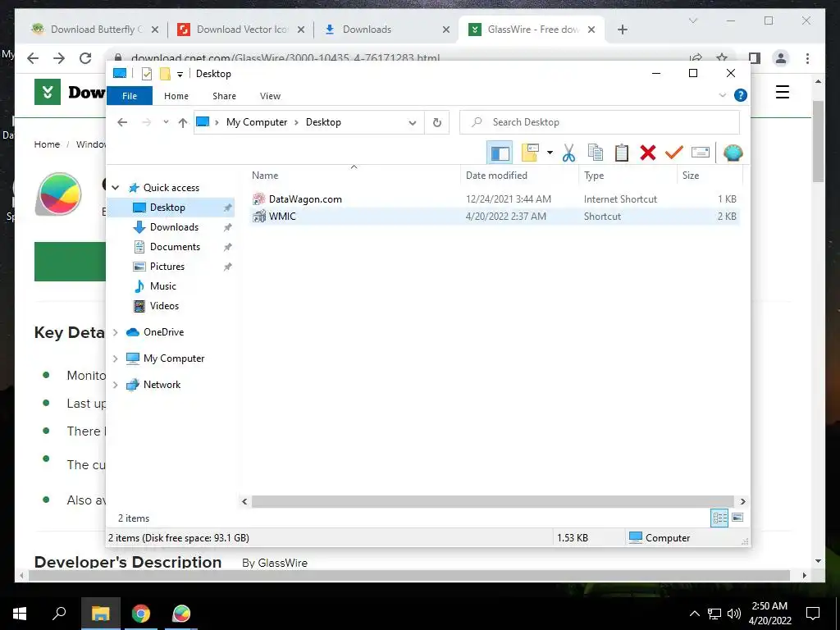Click My Computer in the address bar
The width and height of the screenshot is (840, 630).
coord(257,122)
